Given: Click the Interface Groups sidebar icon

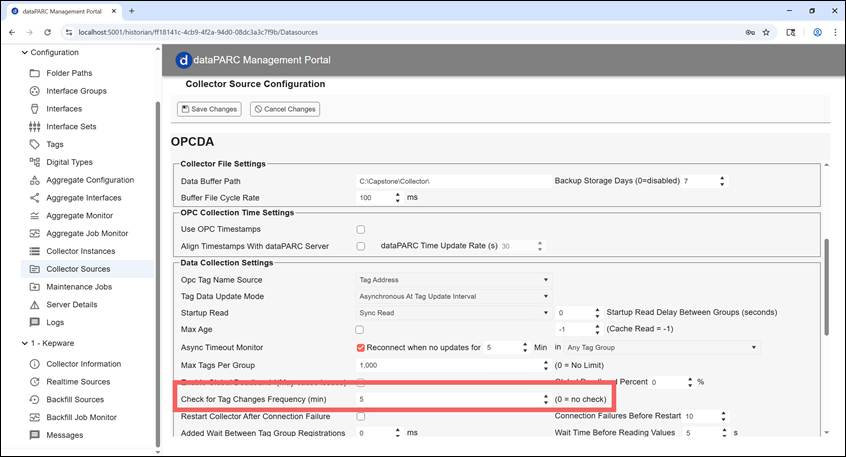Looking at the screenshot, I should (x=35, y=91).
